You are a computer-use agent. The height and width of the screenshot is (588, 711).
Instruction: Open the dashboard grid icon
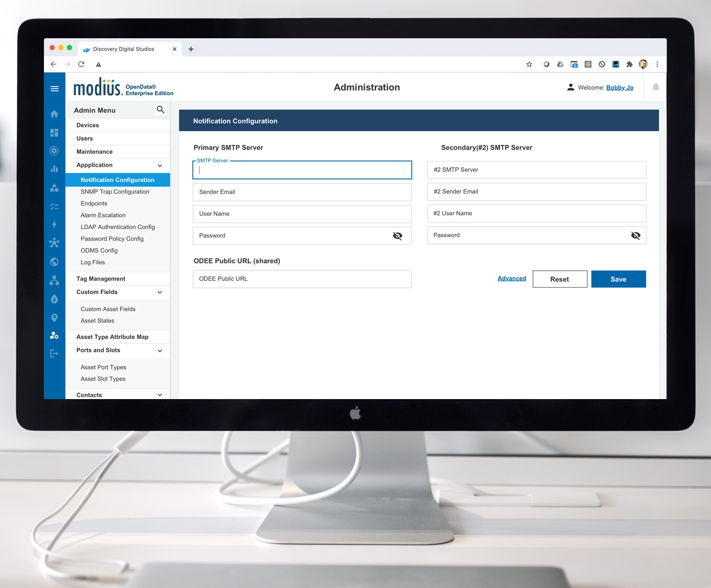coord(54,133)
